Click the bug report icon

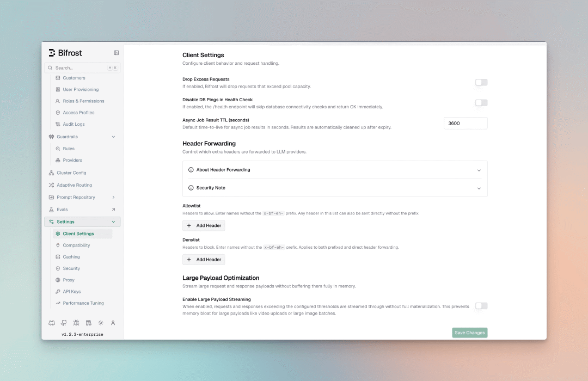click(x=76, y=323)
